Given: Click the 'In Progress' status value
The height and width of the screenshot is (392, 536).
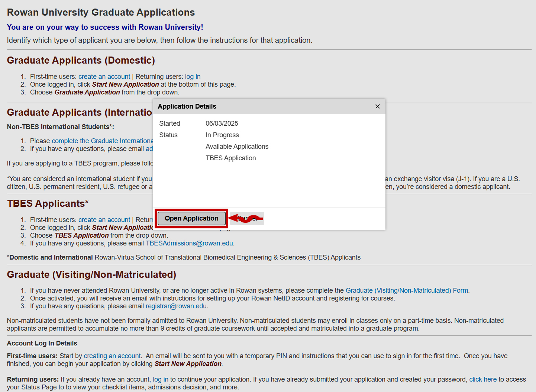Looking at the screenshot, I should (222, 135).
